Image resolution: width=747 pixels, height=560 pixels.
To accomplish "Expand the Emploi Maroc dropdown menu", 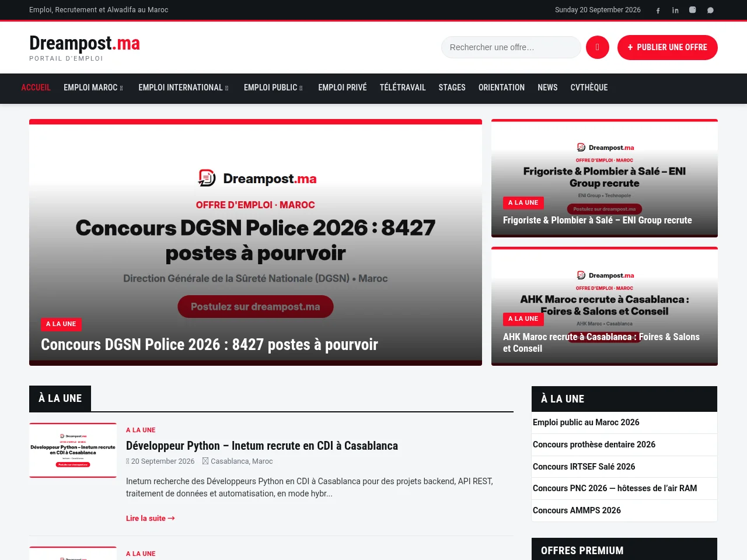I will click(93, 87).
